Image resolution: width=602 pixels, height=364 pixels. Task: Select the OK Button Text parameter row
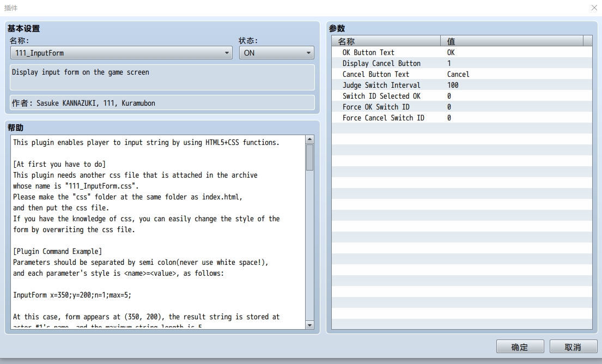click(462, 52)
